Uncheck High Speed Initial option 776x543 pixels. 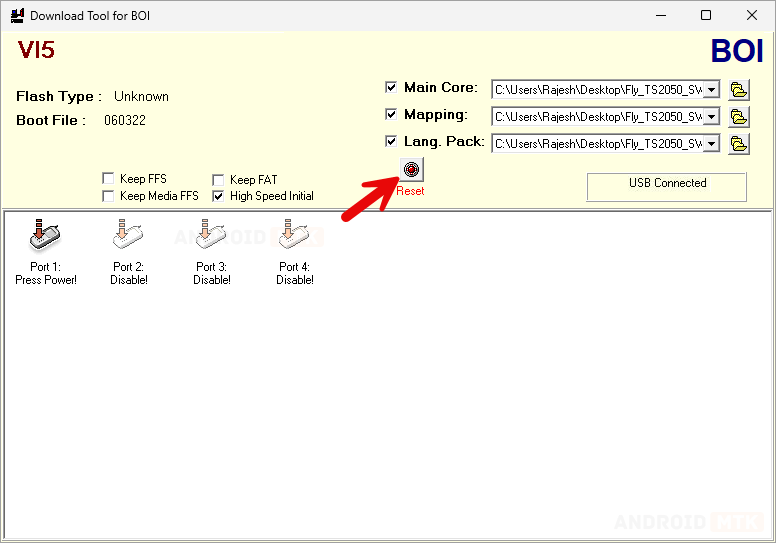tap(218, 196)
